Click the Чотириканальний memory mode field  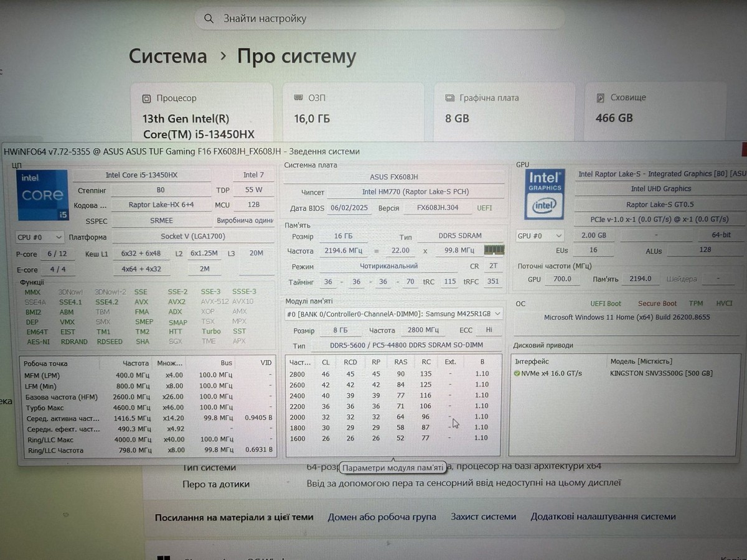[388, 266]
